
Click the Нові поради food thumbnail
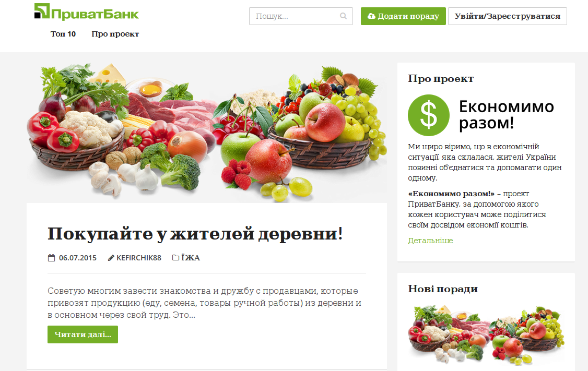[486, 336]
